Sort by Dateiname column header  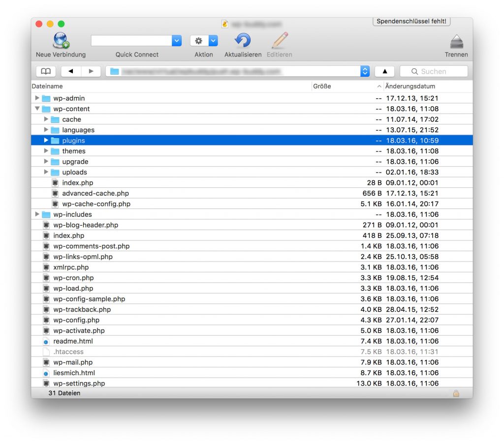(47, 87)
